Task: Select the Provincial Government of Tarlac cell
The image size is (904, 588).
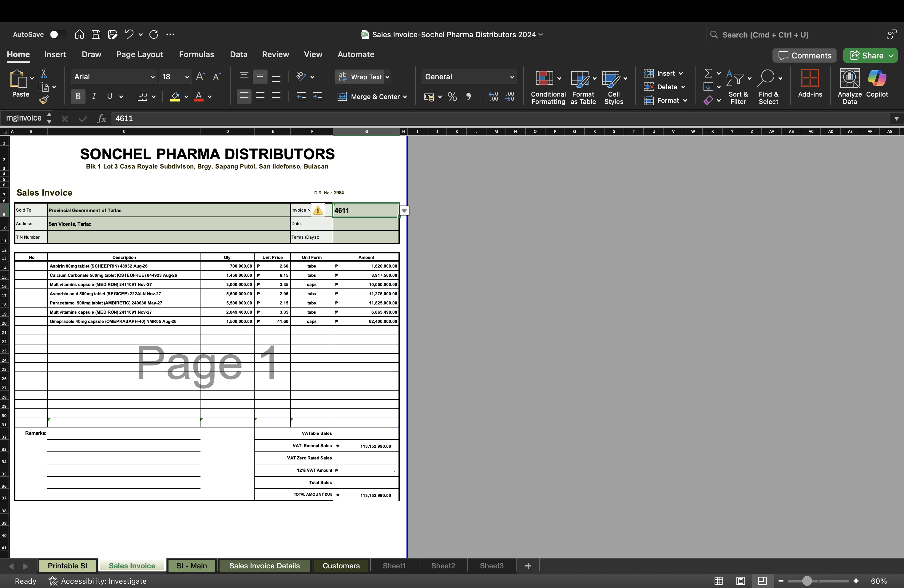Action: click(169, 210)
